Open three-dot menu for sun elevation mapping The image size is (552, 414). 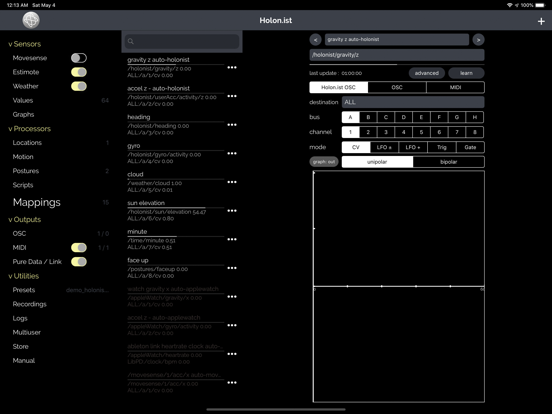tap(232, 211)
